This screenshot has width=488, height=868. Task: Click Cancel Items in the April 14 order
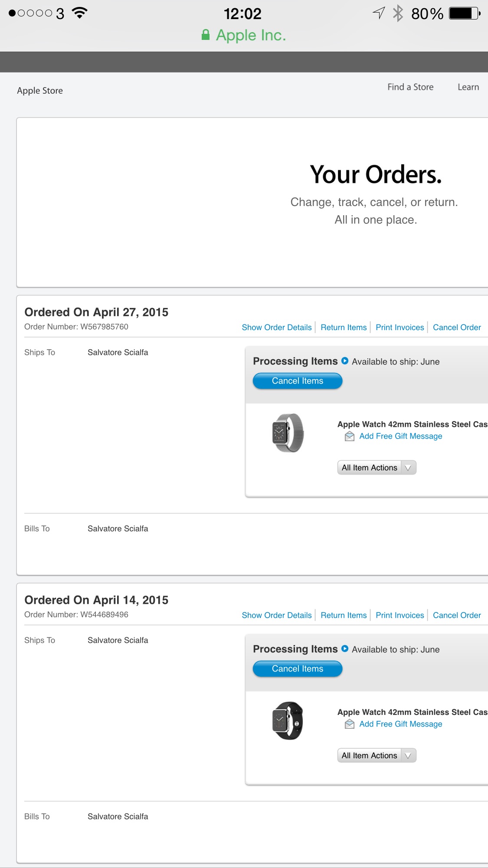click(298, 669)
